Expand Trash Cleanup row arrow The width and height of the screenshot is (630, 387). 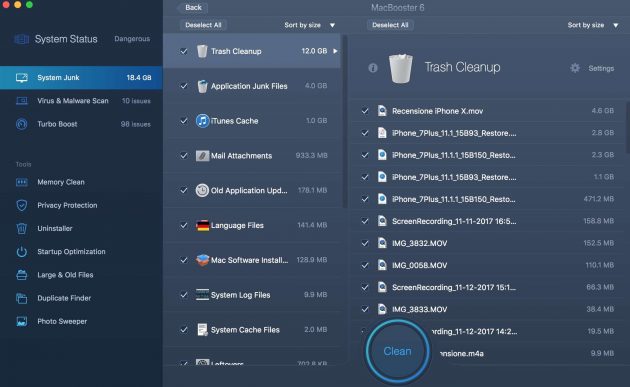(335, 51)
